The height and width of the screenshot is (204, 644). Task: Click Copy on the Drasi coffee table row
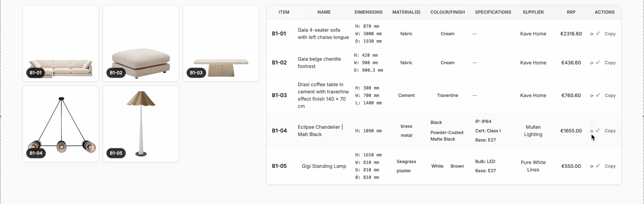(x=610, y=95)
